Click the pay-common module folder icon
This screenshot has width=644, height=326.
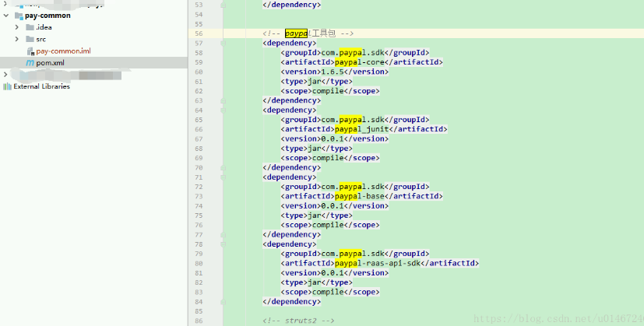19,16
